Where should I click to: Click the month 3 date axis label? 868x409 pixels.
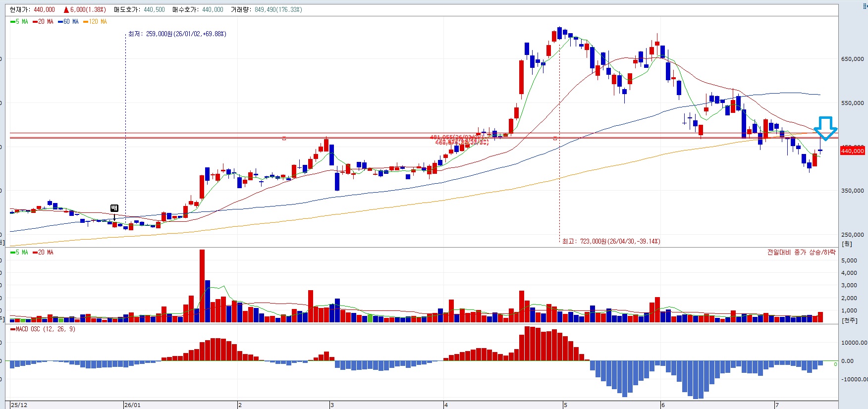pos(332,405)
